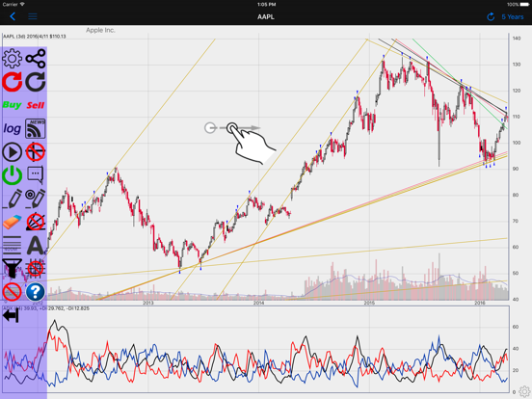Tap the ADX indicator readout label
Viewport: 532px width, 399px height.
[46, 308]
